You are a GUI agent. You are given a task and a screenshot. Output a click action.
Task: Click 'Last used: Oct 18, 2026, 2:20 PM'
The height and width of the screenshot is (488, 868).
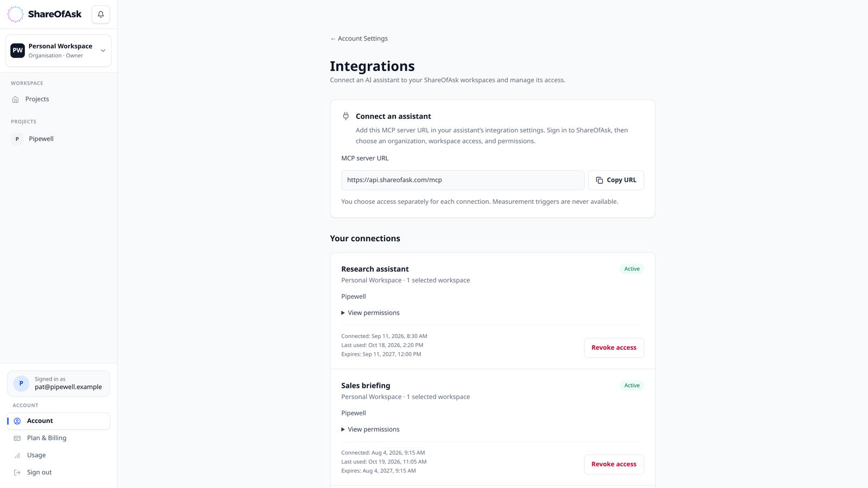pyautogui.click(x=382, y=345)
